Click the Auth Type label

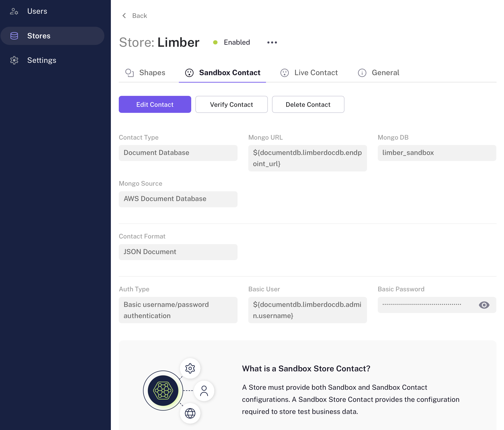tap(134, 289)
